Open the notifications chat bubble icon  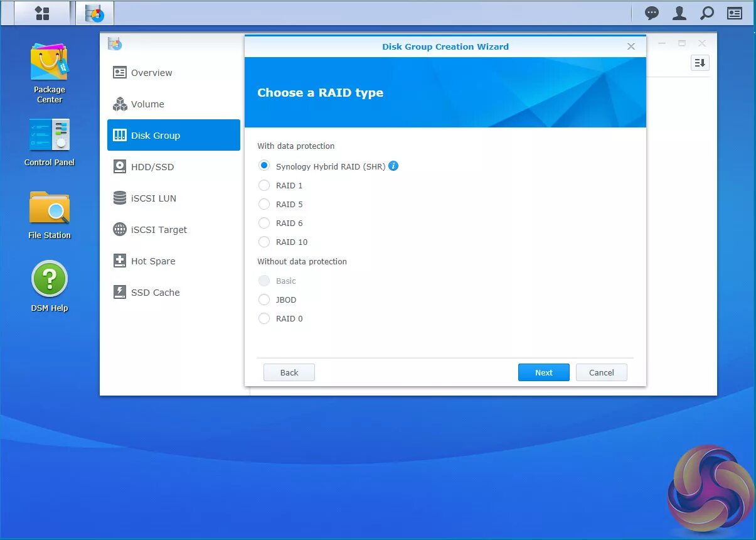click(652, 13)
